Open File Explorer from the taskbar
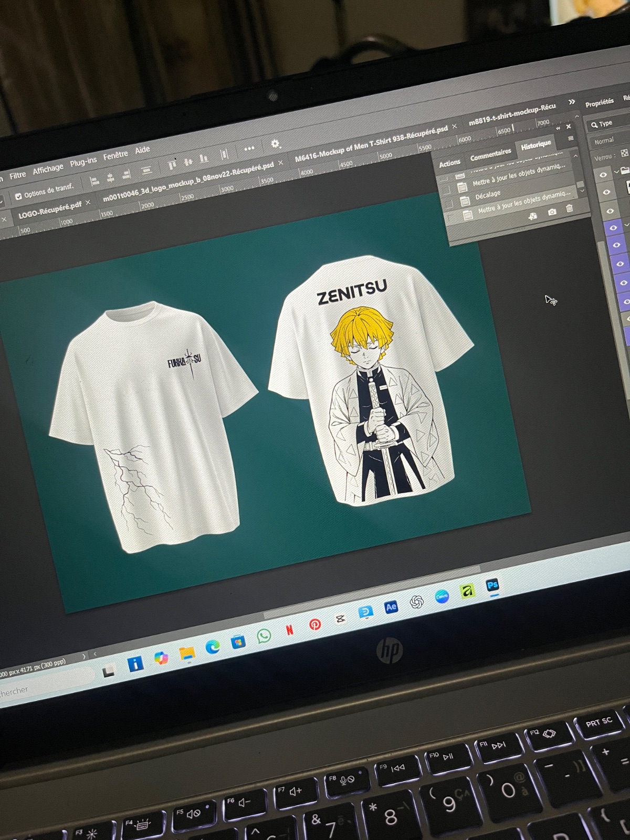The image size is (630, 840). (x=187, y=654)
